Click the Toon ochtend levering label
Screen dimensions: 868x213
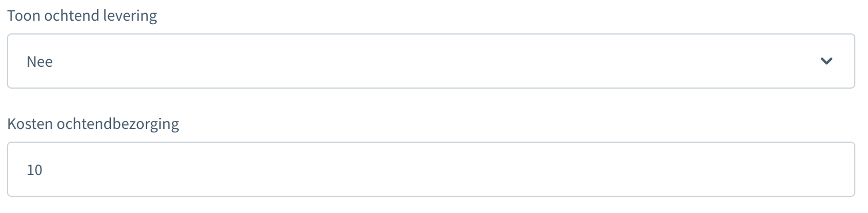pyautogui.click(x=82, y=16)
